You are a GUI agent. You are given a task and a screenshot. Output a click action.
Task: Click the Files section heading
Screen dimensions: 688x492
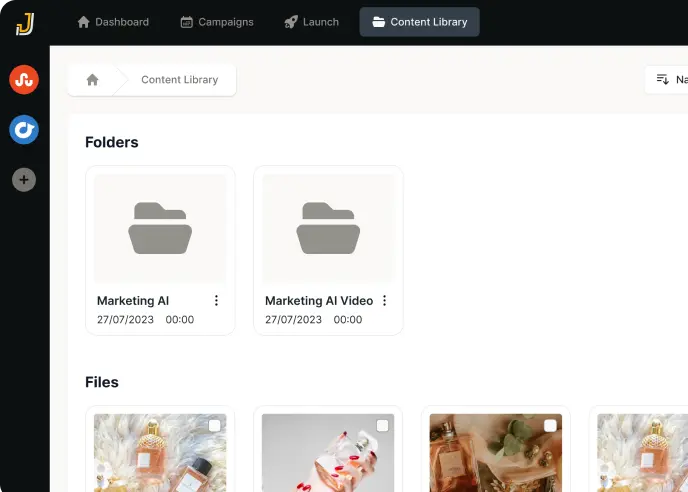[102, 382]
